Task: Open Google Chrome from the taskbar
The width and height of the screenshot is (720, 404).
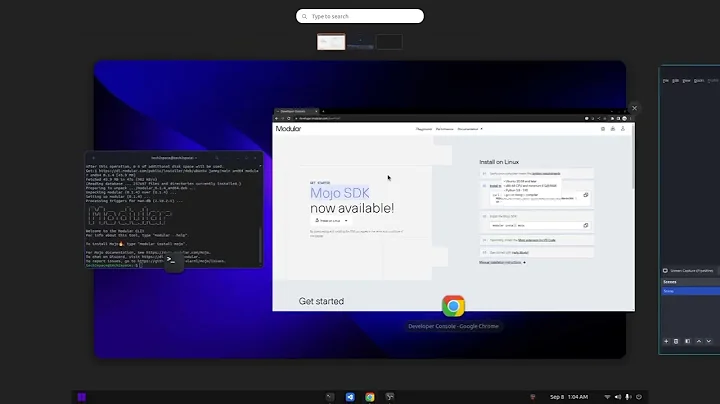Action: tap(370, 397)
